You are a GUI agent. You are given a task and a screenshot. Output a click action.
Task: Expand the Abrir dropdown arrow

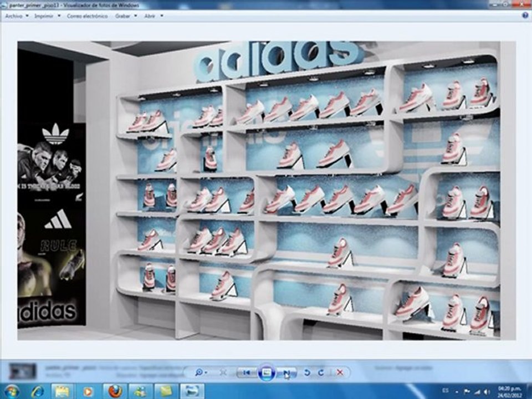point(162,16)
